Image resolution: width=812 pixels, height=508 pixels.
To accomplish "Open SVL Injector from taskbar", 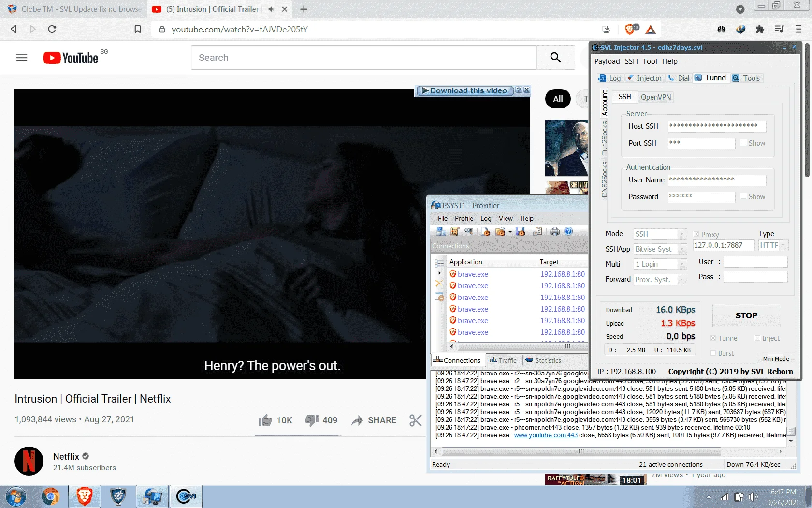I will click(x=186, y=496).
